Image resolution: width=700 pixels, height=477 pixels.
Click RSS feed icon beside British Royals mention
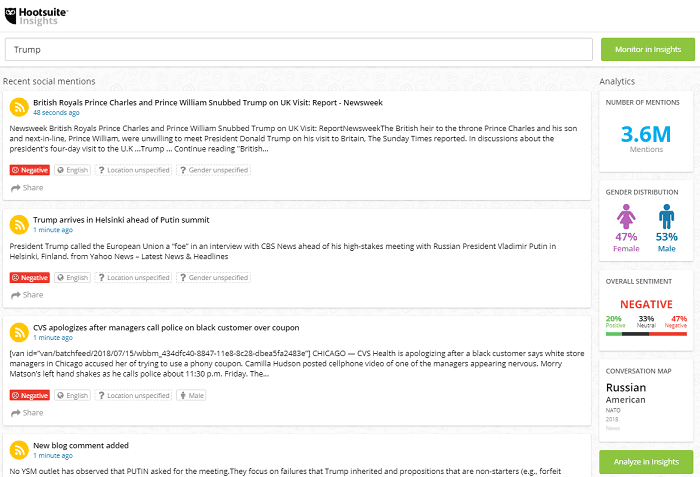18,107
